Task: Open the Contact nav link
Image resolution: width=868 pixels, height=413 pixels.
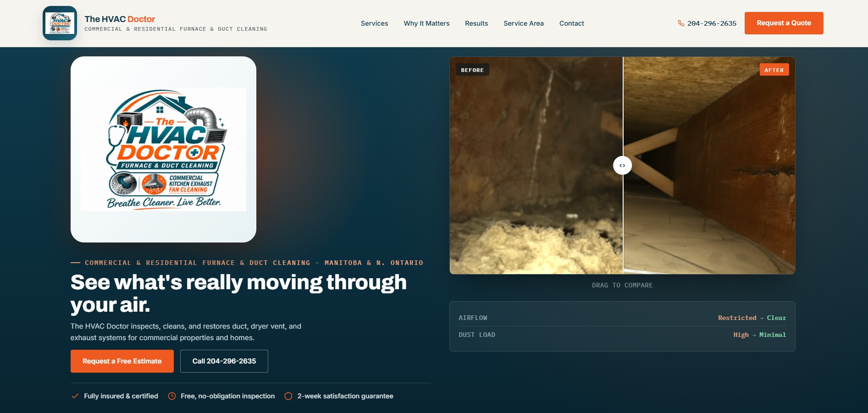Action: tap(571, 23)
